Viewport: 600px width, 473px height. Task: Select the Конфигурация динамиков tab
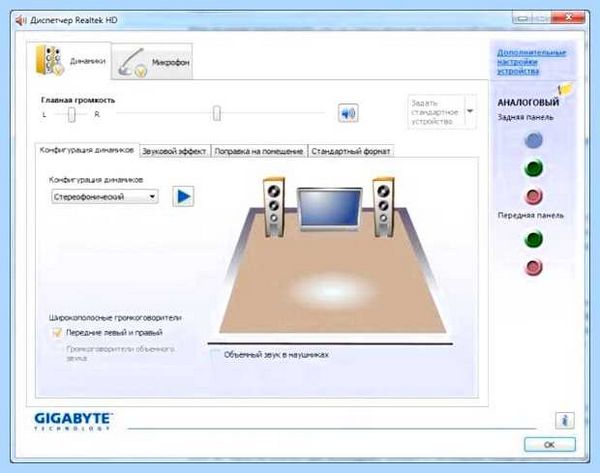click(x=87, y=150)
